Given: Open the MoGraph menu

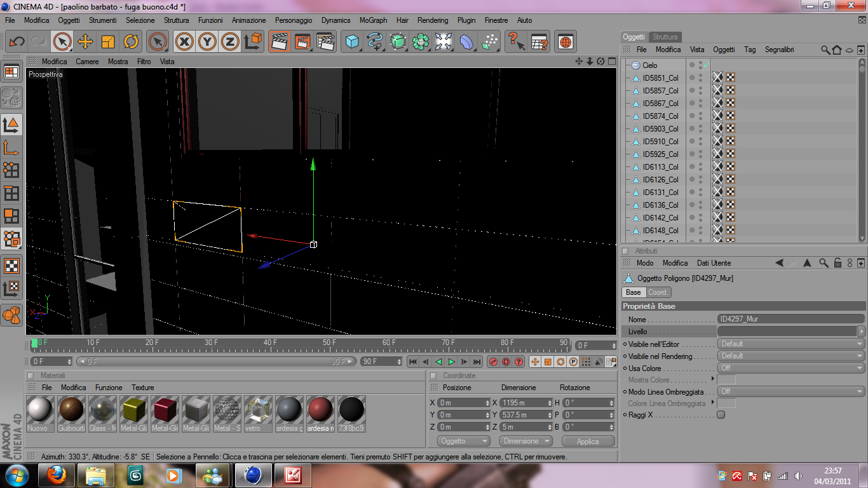Looking at the screenshot, I should point(373,20).
